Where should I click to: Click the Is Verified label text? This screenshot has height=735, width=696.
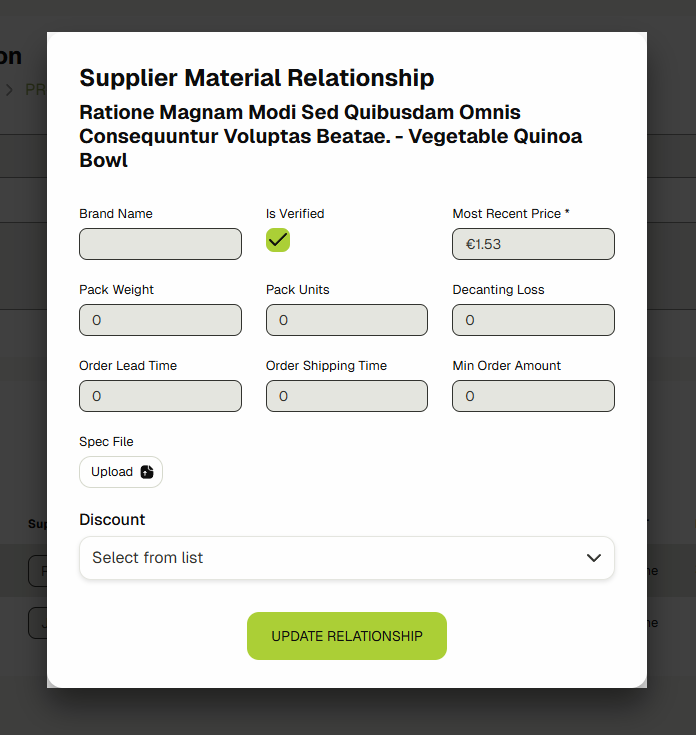[295, 214]
